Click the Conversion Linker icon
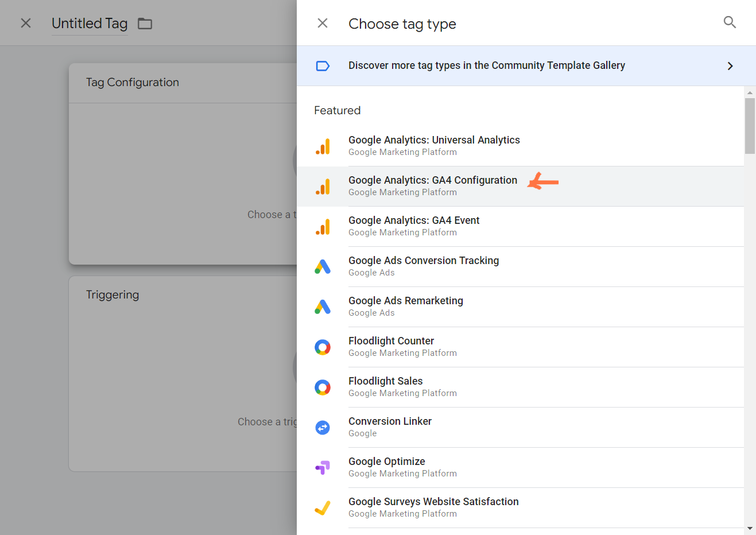 pyautogui.click(x=323, y=428)
